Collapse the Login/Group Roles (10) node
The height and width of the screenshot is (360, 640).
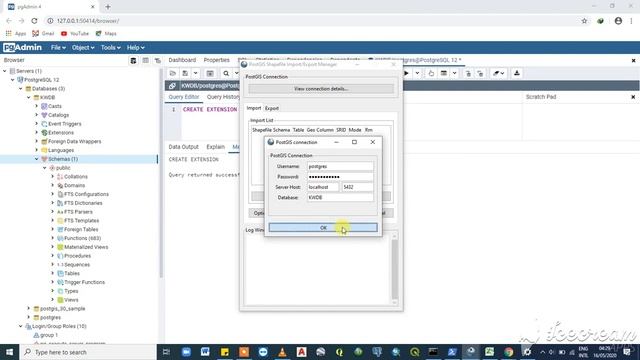click(21, 326)
